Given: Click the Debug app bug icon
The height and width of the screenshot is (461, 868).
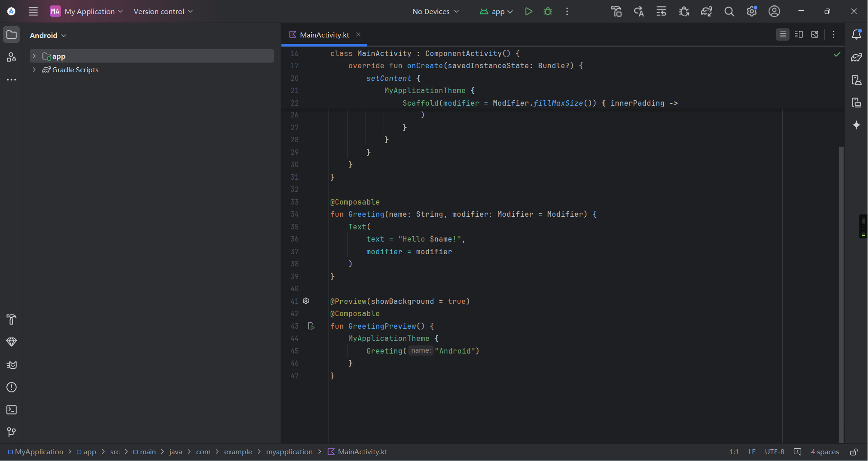Looking at the screenshot, I should click(548, 11).
